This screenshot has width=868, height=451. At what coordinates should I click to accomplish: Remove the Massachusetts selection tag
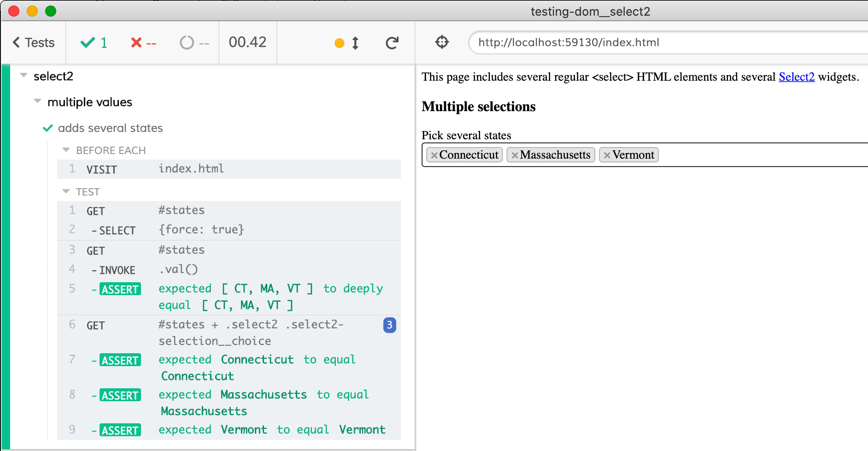[x=515, y=155]
